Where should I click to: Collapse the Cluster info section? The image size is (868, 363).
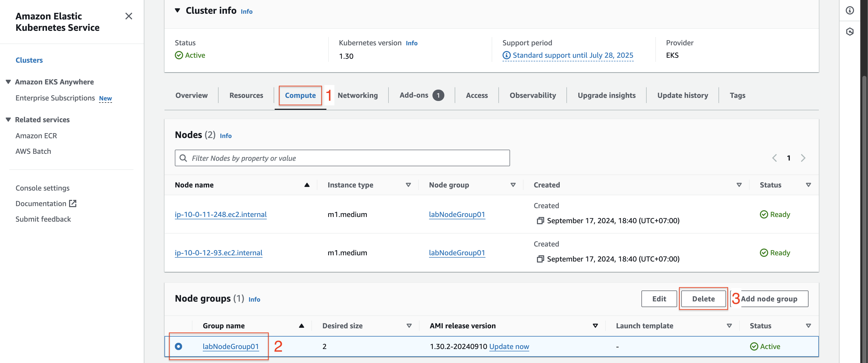point(178,10)
